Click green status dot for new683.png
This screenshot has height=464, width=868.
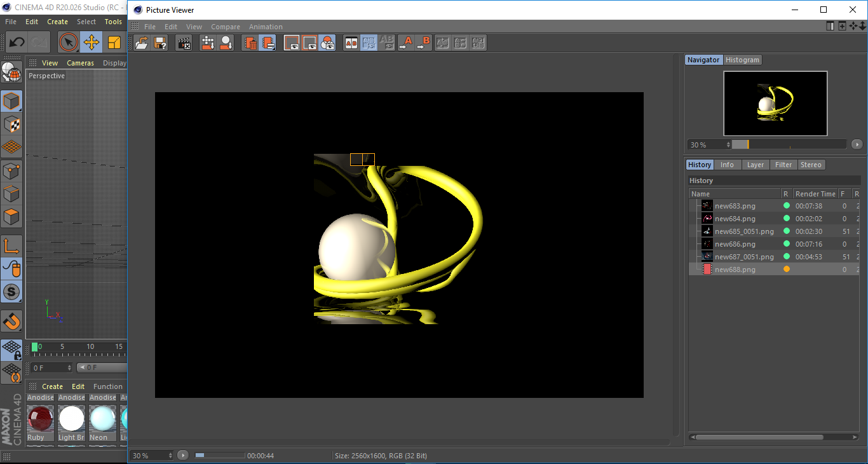tap(787, 206)
